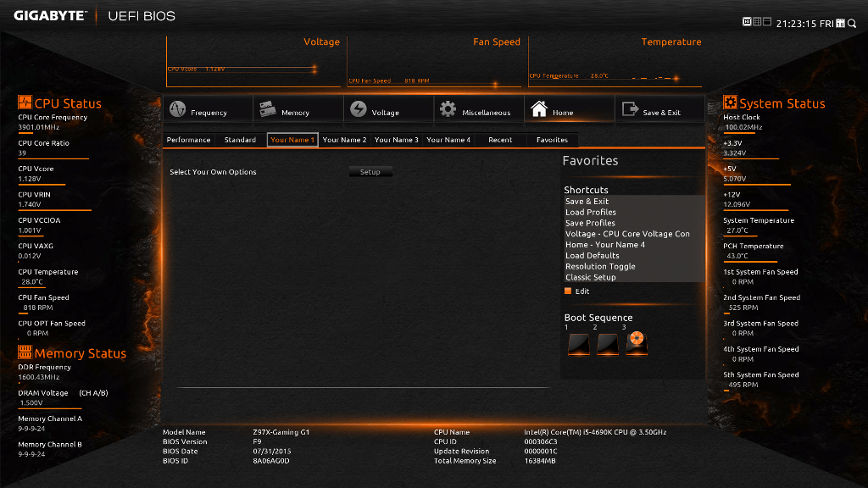
Task: Click 5th System Fan Speed 495 RPM
Action: click(x=743, y=385)
